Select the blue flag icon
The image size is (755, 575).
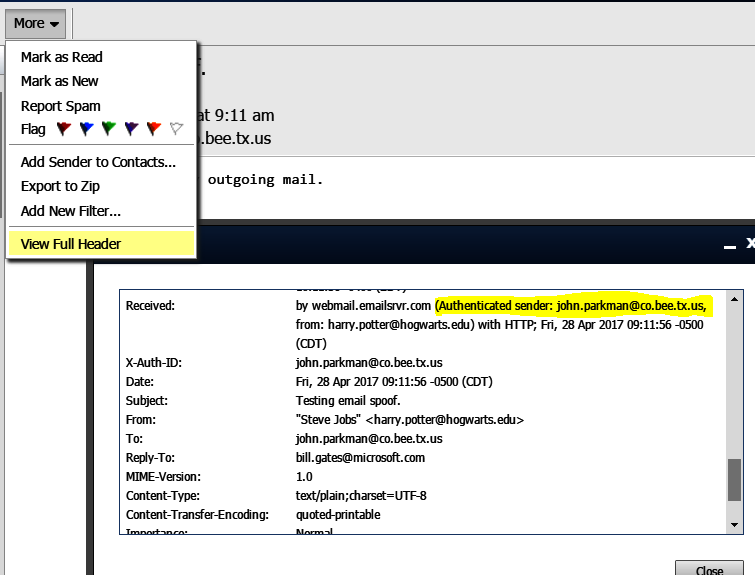click(x=87, y=129)
